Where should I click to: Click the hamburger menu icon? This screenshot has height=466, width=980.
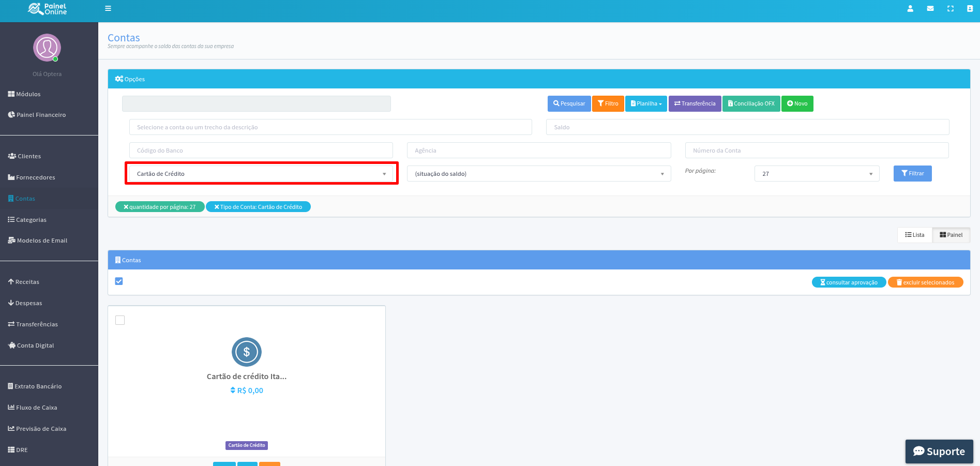pos(108,8)
